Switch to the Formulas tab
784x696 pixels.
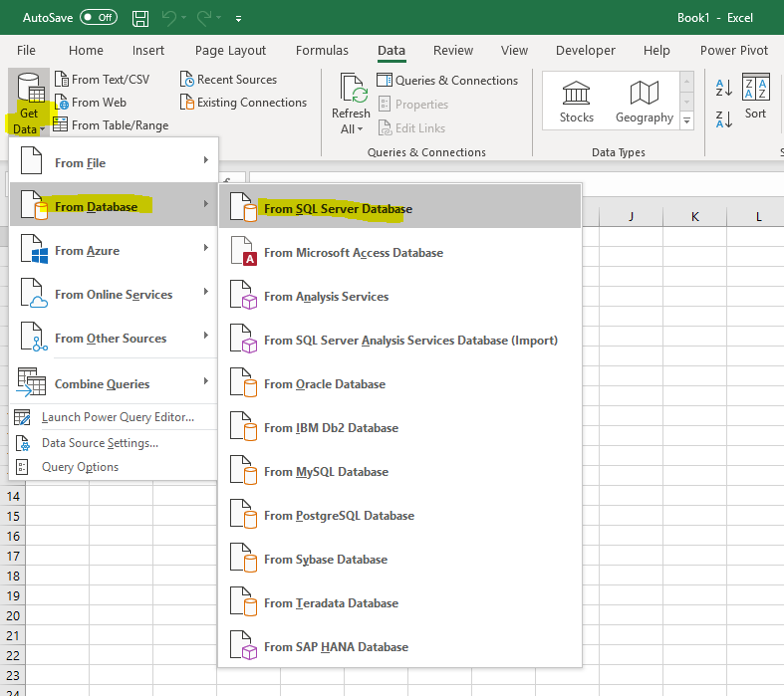(x=322, y=51)
